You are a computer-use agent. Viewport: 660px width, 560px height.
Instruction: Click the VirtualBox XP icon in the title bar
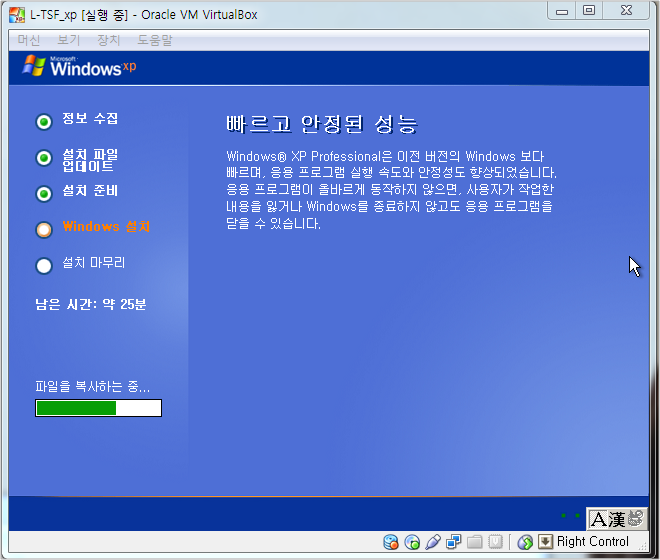tap(17, 15)
